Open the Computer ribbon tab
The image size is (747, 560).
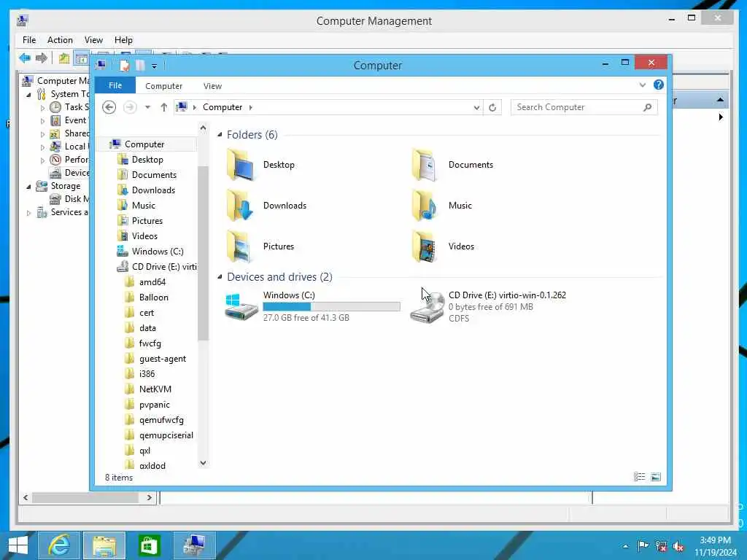coord(163,86)
